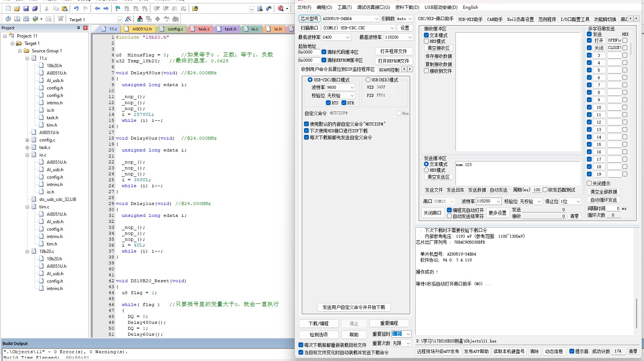Switch to the USB-HID助手 tab

470,19
